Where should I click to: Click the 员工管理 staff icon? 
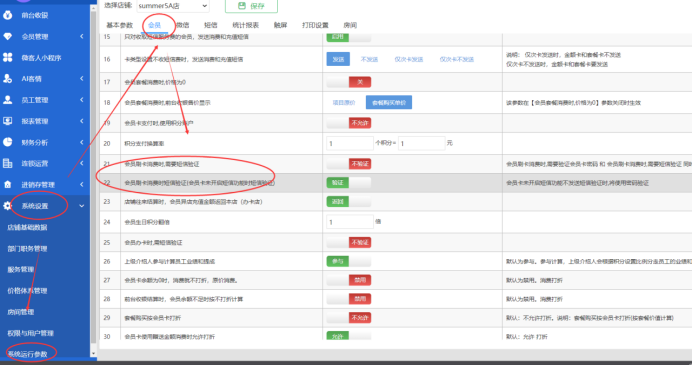click(8, 100)
